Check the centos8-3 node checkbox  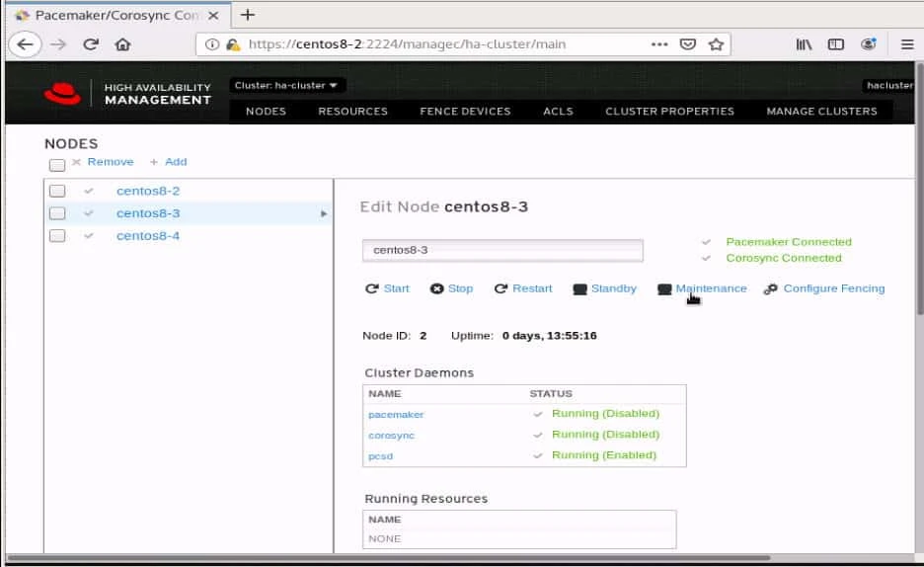[x=57, y=213]
